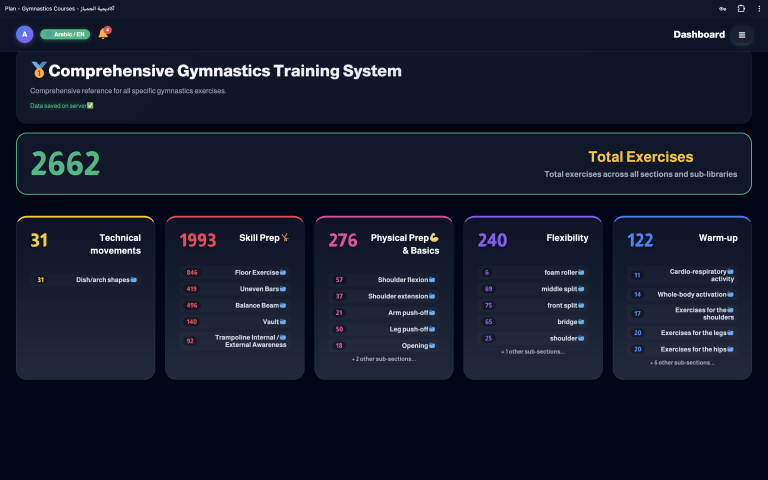Click folder icon beside shoulder in Flexibility
Viewport: 768px width, 480px height.
coord(581,338)
